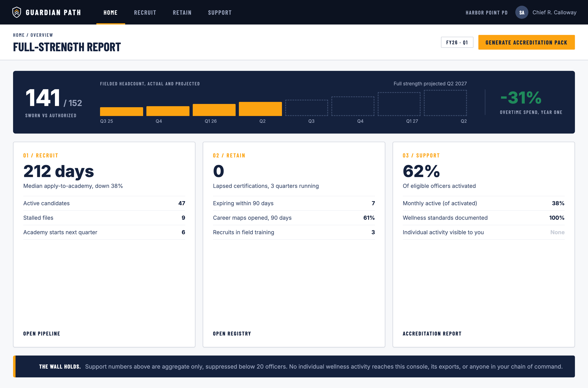Select the projected Q1 27 dashed bar

pyautogui.click(x=399, y=104)
